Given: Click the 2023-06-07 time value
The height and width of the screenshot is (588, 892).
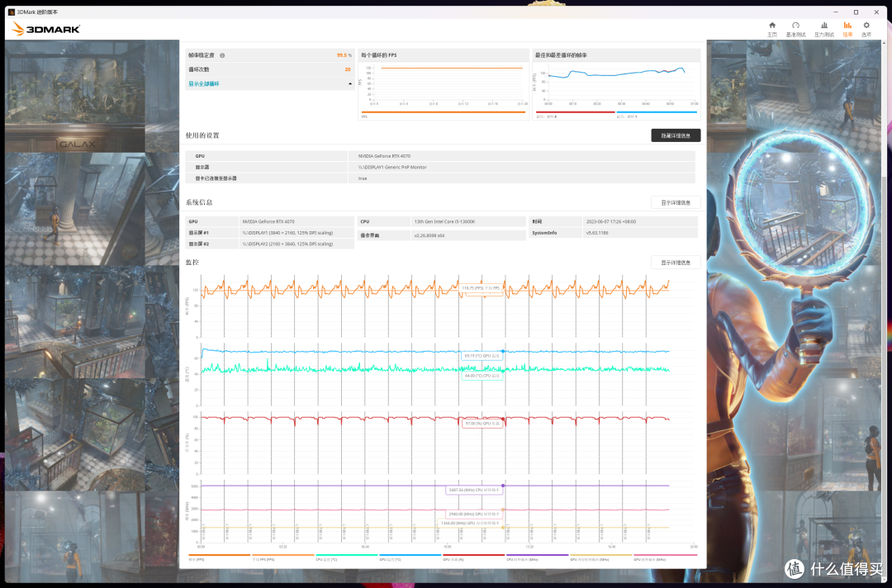Looking at the screenshot, I should click(611, 221).
